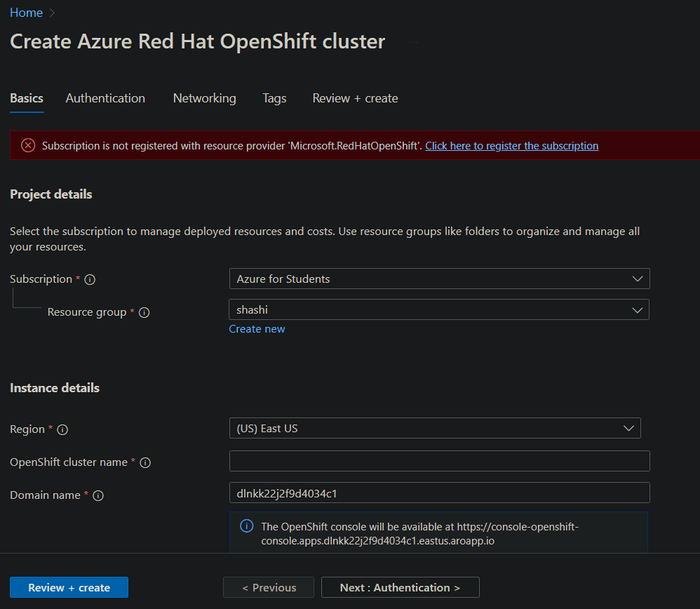
Task: Click Next : Authentication button
Action: 400,587
